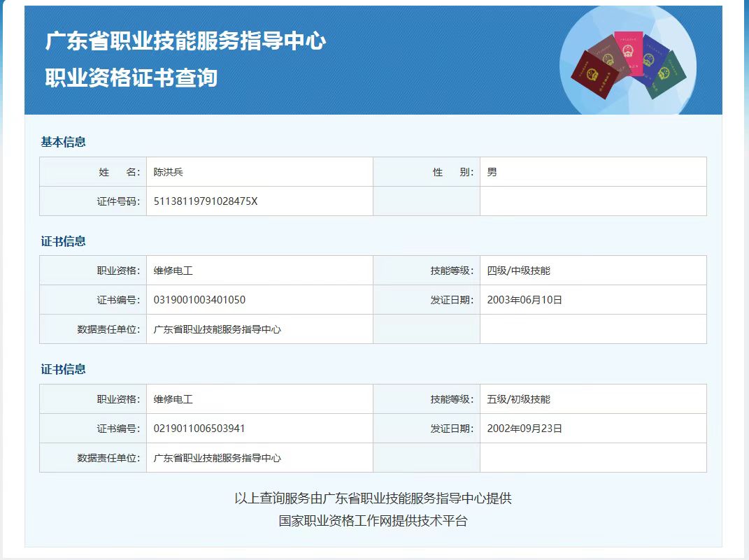Click the 证件号码 label
This screenshot has width=749, height=560.
118,201
